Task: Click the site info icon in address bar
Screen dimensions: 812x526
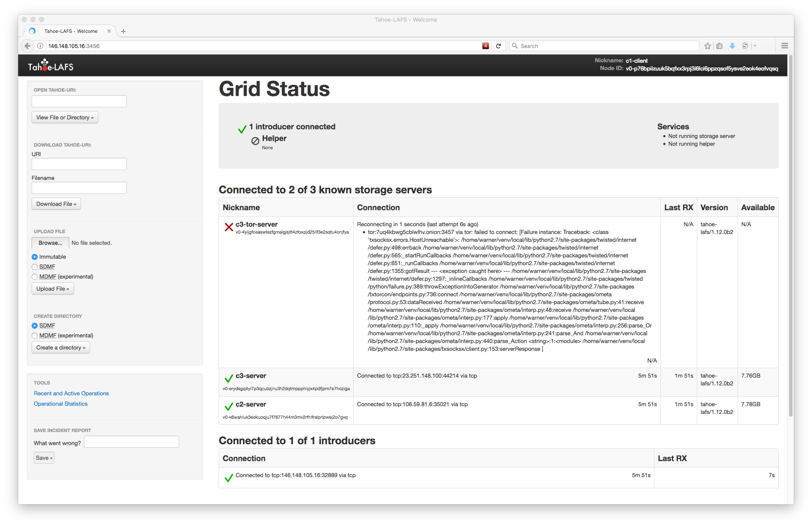Action: pyautogui.click(x=40, y=46)
